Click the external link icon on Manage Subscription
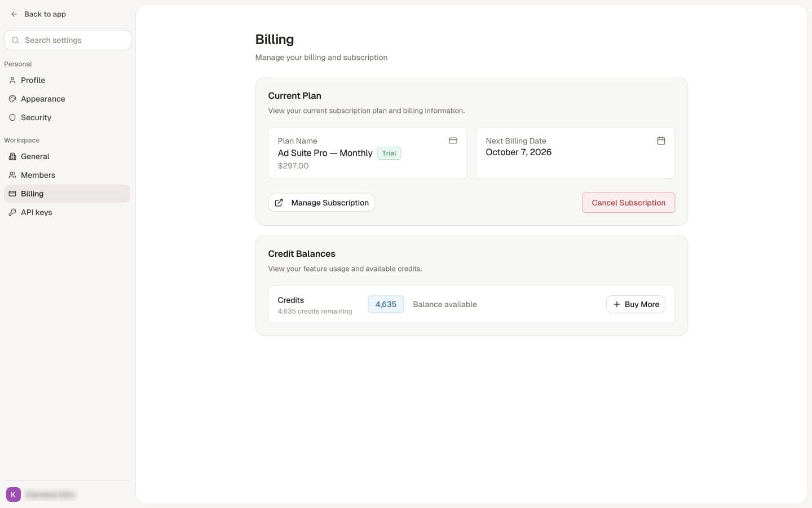The width and height of the screenshot is (812, 508). (279, 203)
